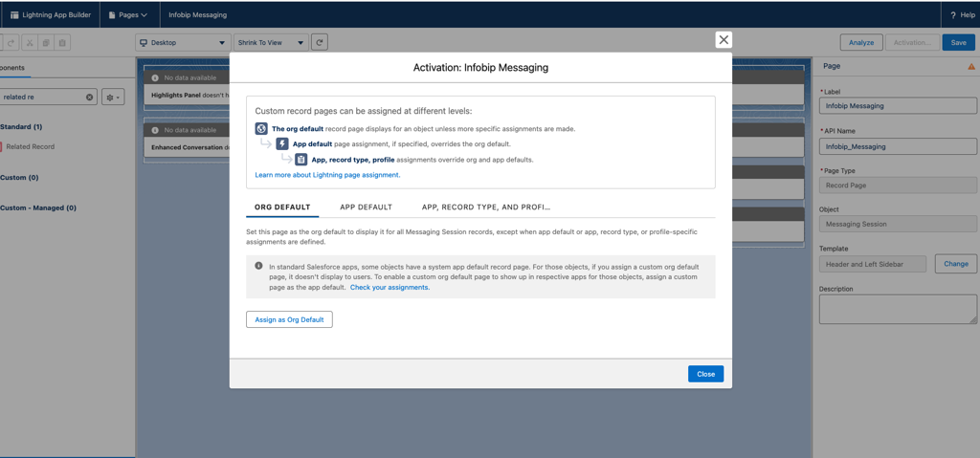Viewport: 980px width, 458px height.
Task: Click the redo arrow toolbar icon
Action: tap(11, 42)
